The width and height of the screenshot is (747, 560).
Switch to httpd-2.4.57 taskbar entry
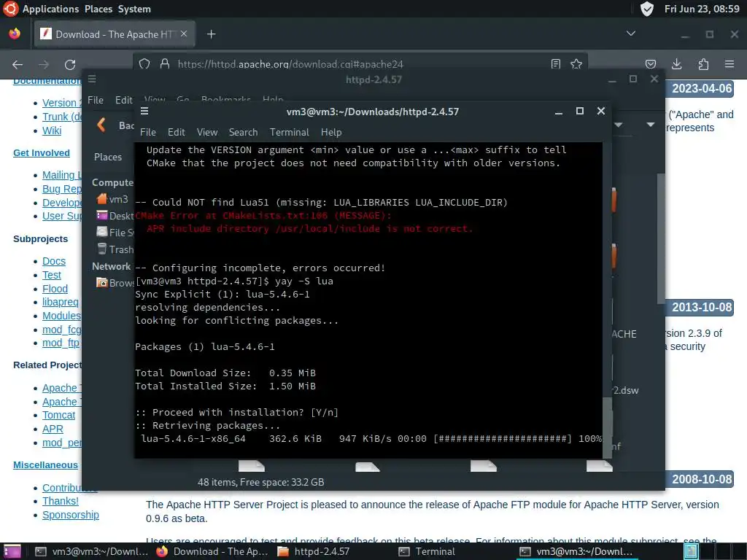[x=314, y=551]
